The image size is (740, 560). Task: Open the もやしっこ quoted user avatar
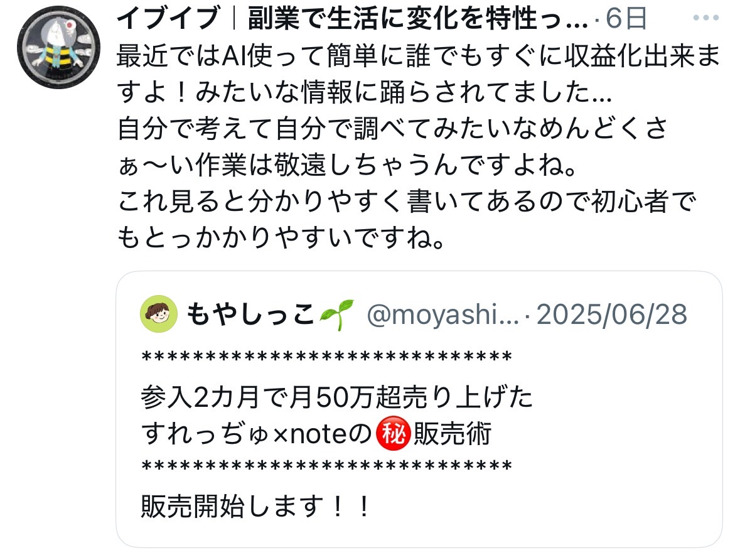[159, 314]
